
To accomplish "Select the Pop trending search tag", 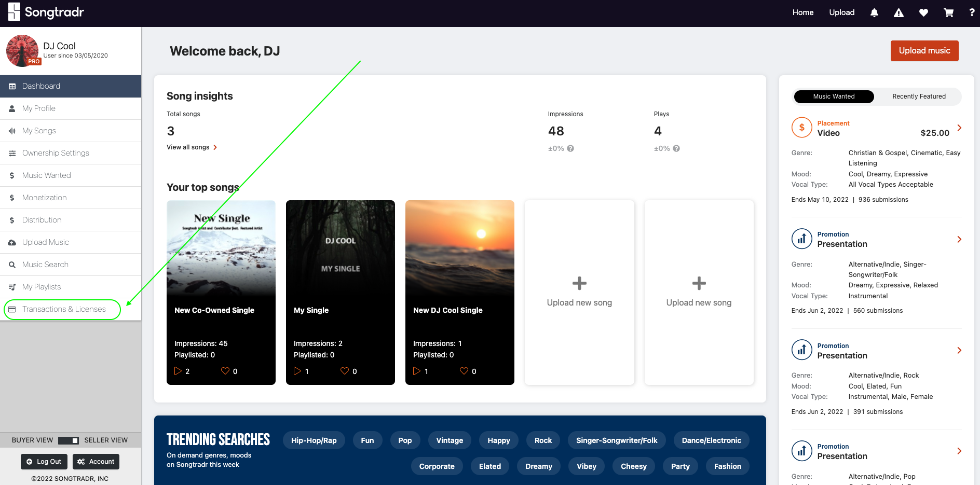I will pos(405,440).
